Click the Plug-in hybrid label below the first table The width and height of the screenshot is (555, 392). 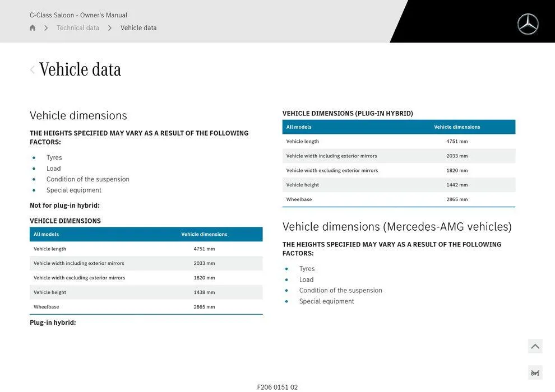53,323
